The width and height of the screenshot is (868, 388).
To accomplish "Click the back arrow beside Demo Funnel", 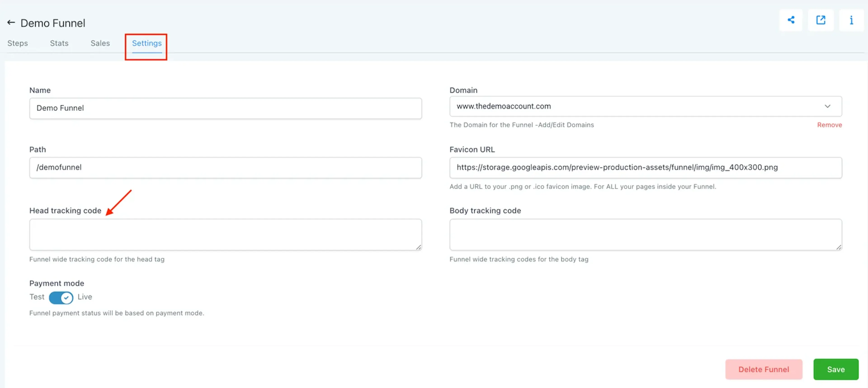I will (x=11, y=23).
